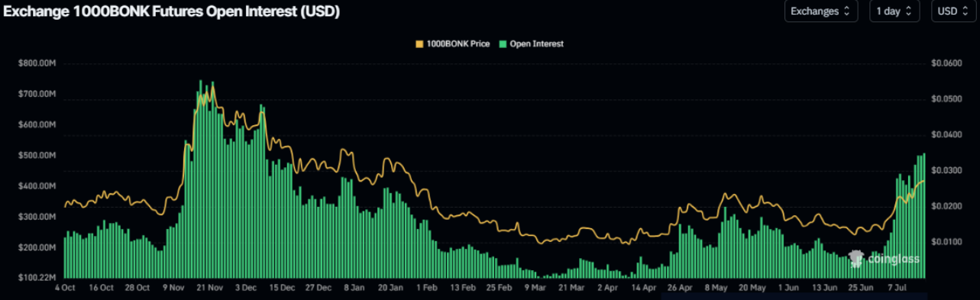Click the 7 Jul date label
Screen dimensions: 980x300
click(897, 289)
